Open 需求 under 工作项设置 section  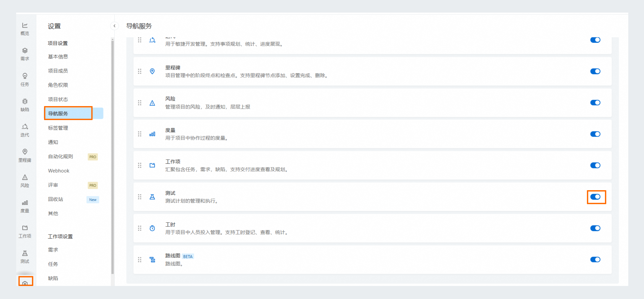53,250
